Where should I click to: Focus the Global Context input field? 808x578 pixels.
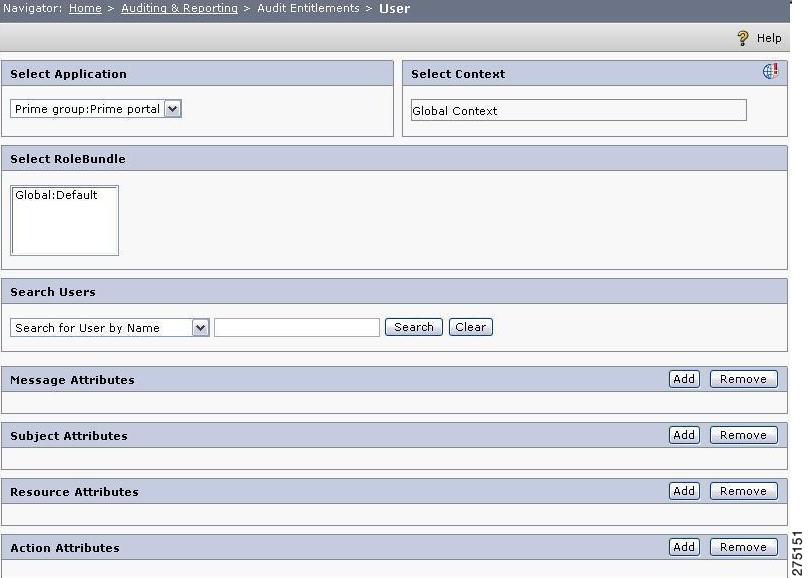(579, 110)
